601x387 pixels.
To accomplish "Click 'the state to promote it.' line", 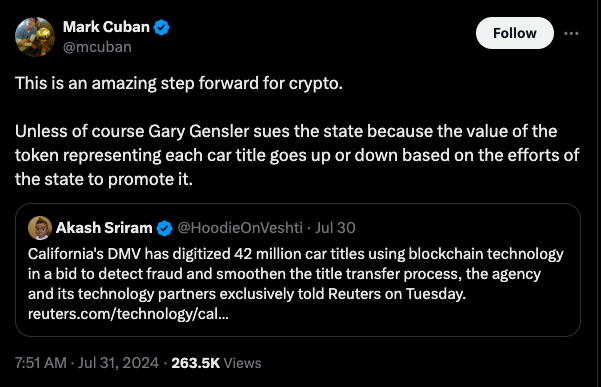I will coord(103,179).
